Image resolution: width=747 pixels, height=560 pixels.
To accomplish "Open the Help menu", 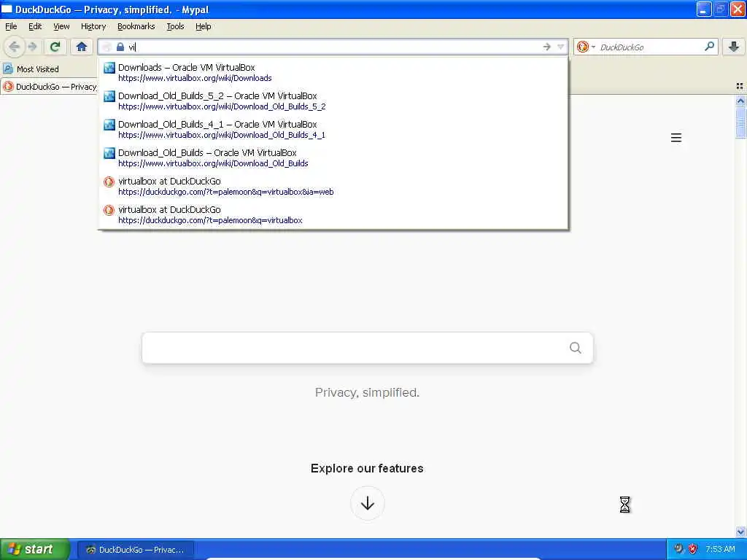I will click(203, 26).
